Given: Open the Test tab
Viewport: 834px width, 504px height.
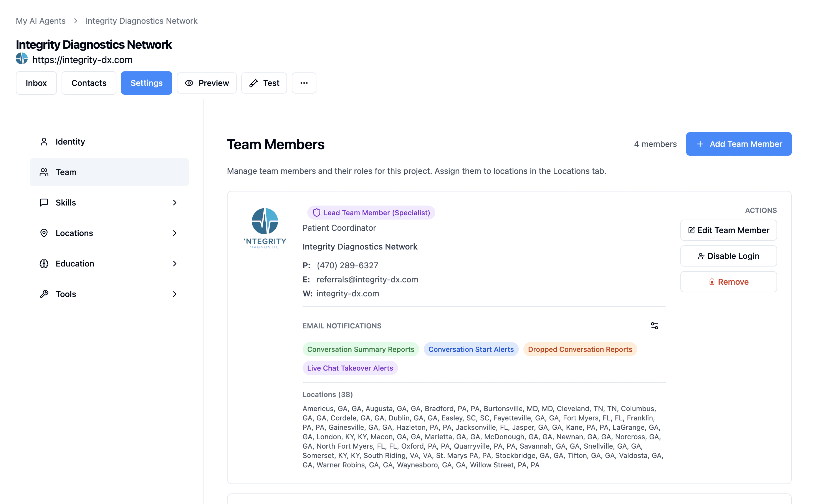Looking at the screenshot, I should tap(264, 83).
